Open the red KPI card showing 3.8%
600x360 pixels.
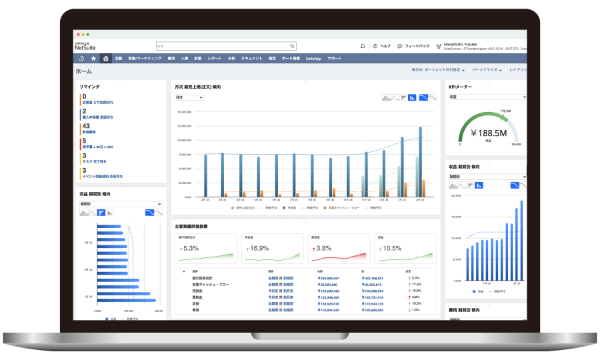point(339,249)
